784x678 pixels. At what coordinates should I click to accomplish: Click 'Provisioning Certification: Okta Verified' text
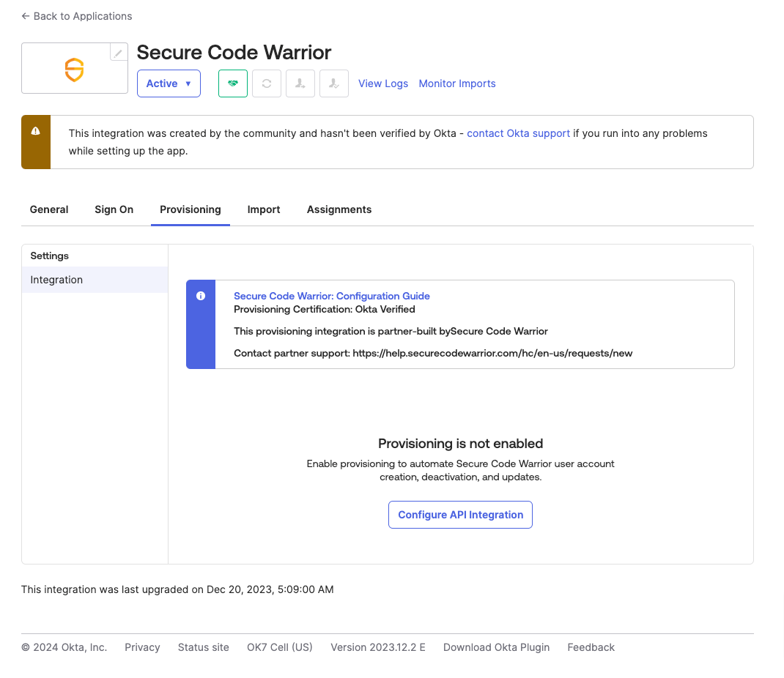(x=325, y=309)
